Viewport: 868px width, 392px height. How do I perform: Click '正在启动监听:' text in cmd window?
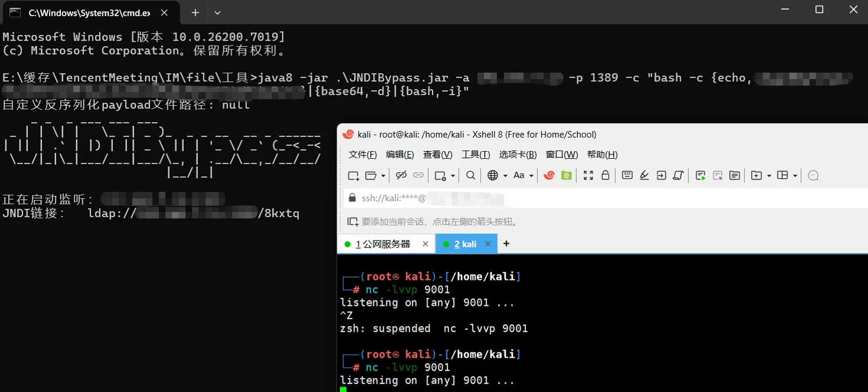click(x=48, y=200)
